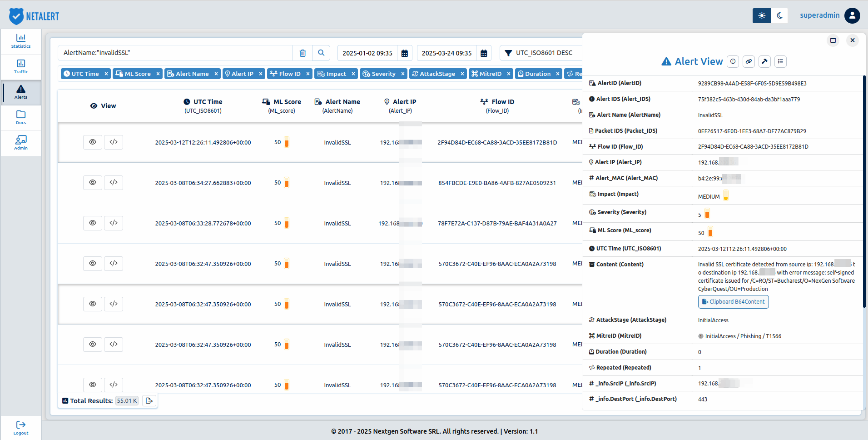Click Flow ID 78F7E72A-C137-D87B-79AE-BAF4A31A0A27
Image resolution: width=868 pixels, height=440 pixels.
click(497, 224)
